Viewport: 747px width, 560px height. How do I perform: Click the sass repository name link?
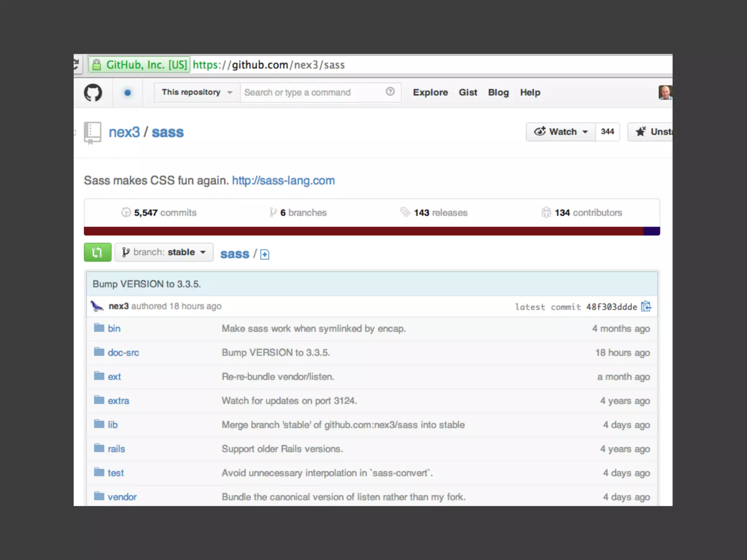click(168, 132)
